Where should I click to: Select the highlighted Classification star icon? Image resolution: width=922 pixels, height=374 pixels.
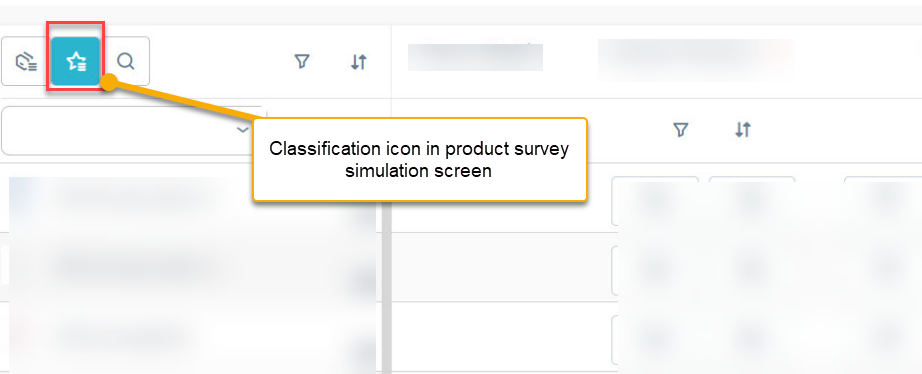(76, 61)
